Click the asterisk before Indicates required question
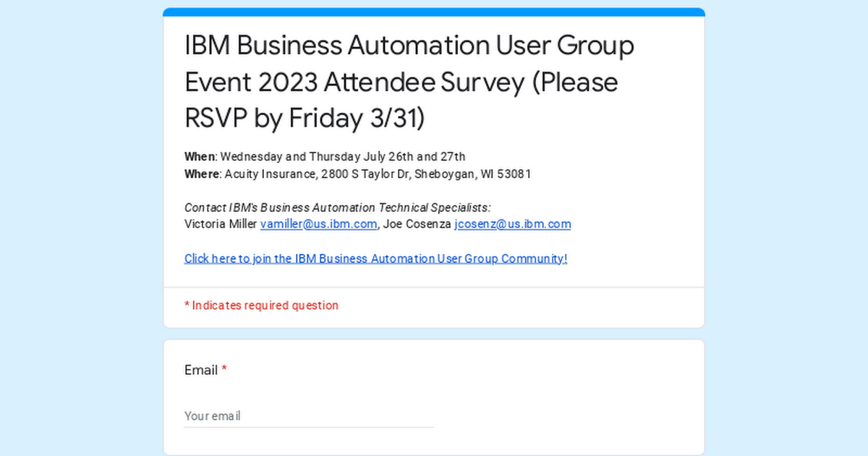This screenshot has width=868, height=456. click(x=187, y=305)
